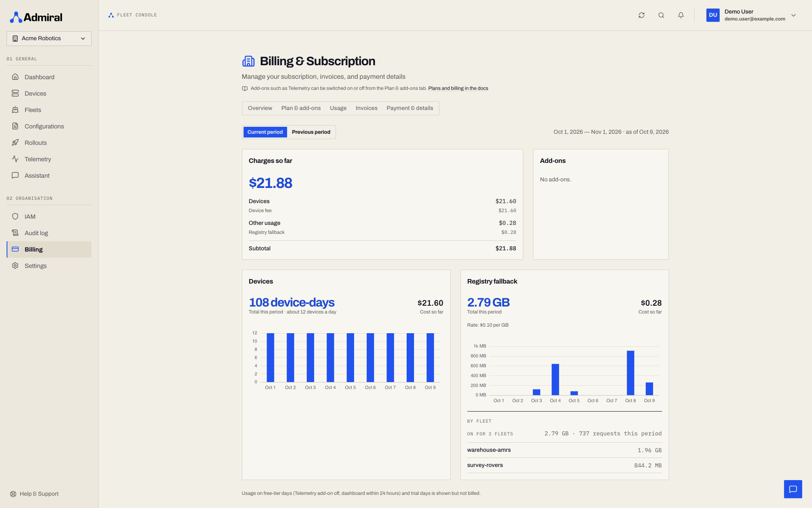Click the Oct 8 bar in Registry fallback chart
This screenshot has height=508, width=812.
coord(630,373)
